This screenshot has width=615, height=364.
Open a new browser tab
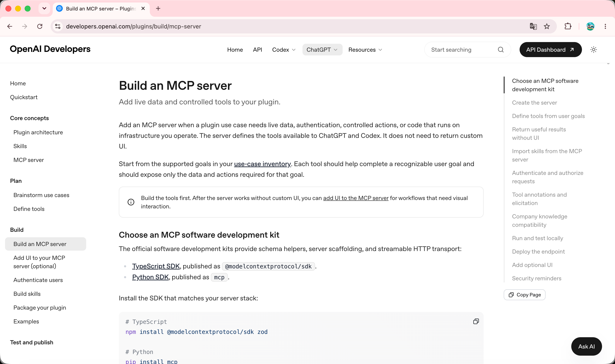tap(158, 9)
